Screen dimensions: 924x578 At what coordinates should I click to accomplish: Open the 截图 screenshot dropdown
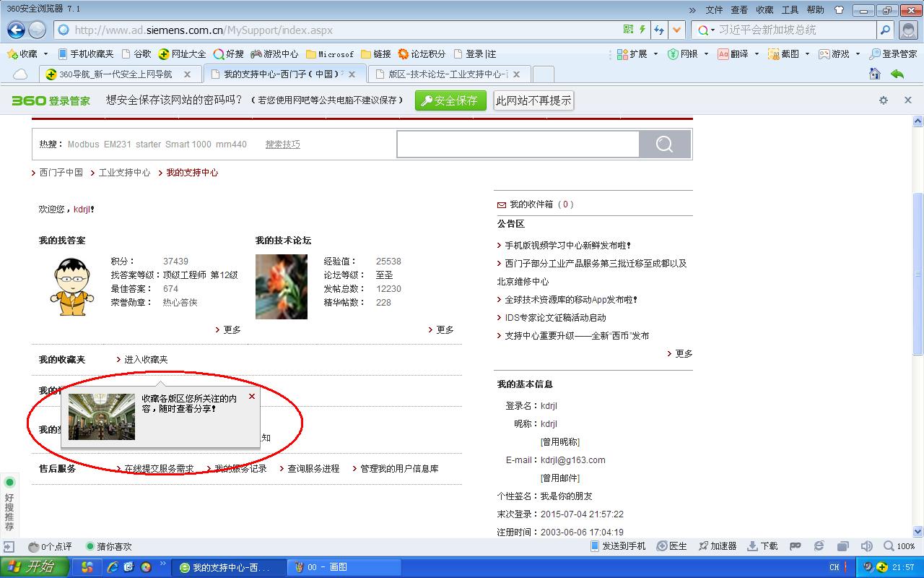pos(788,54)
